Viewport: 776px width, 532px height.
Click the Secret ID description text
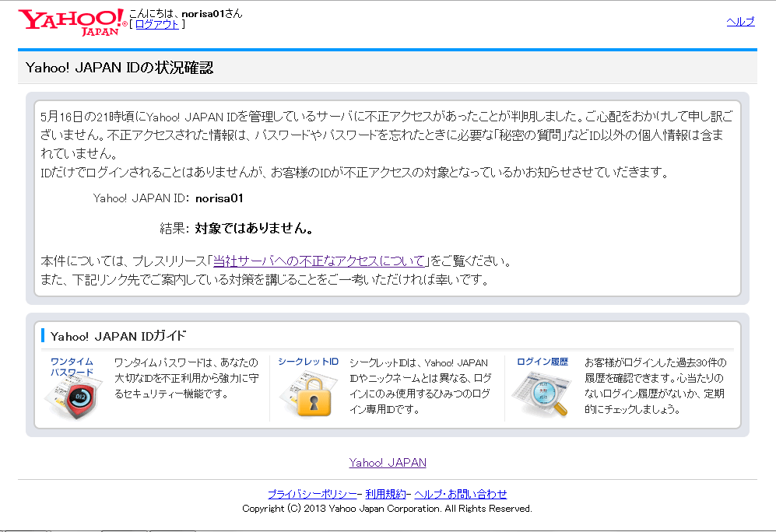pos(420,386)
